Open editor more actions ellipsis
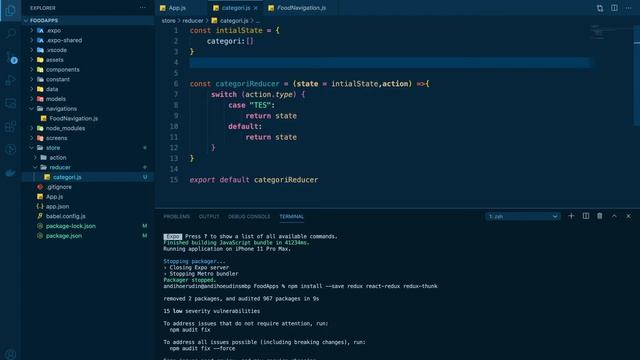Viewport: 640px width, 360px height. click(x=629, y=8)
